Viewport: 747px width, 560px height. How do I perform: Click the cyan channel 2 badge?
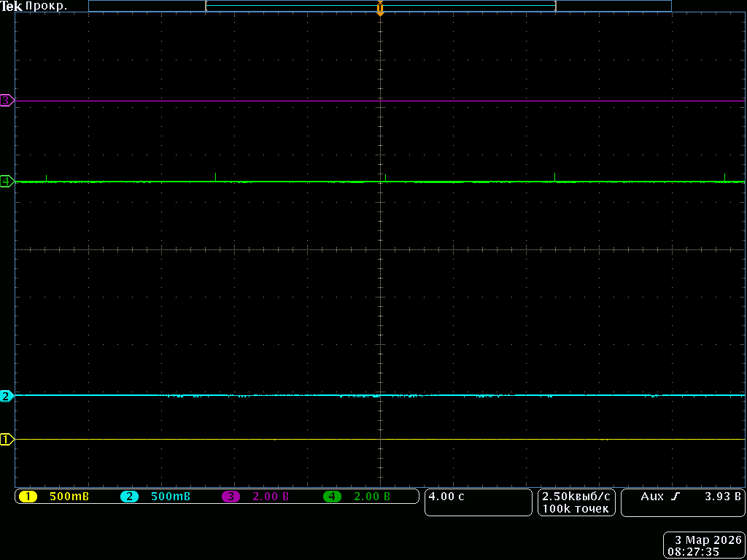coord(129,497)
